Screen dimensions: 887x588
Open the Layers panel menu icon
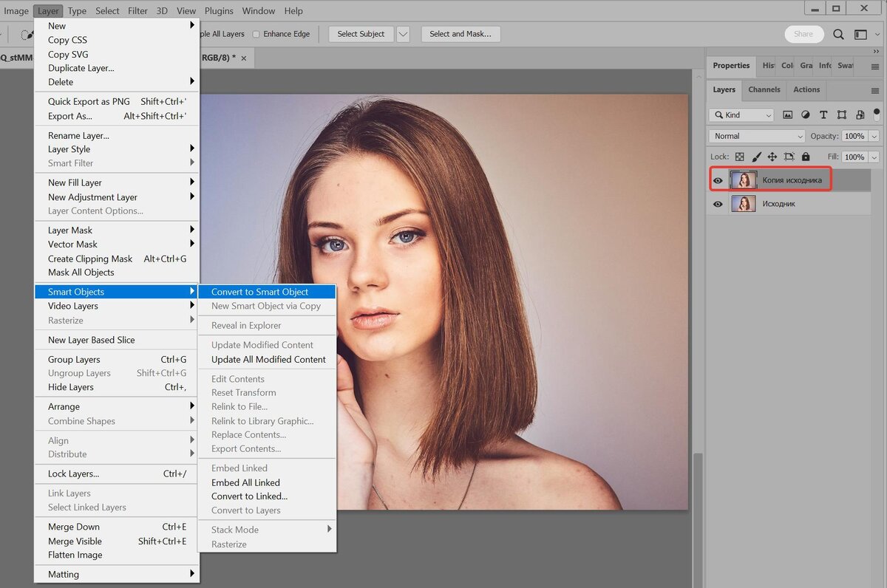point(875,90)
